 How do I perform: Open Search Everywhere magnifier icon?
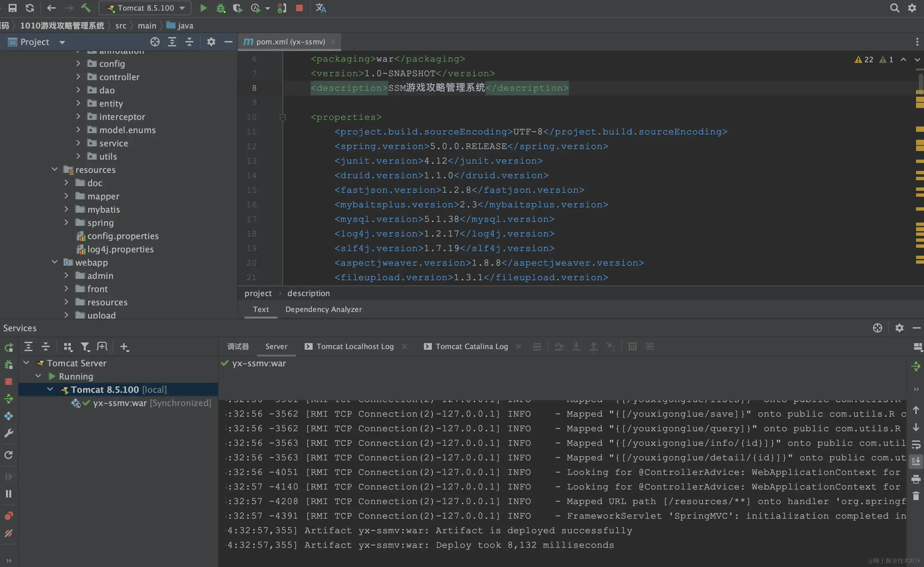click(x=895, y=8)
